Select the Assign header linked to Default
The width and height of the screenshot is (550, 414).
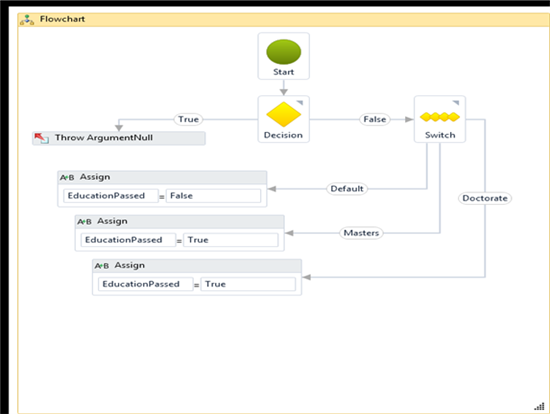(x=162, y=177)
